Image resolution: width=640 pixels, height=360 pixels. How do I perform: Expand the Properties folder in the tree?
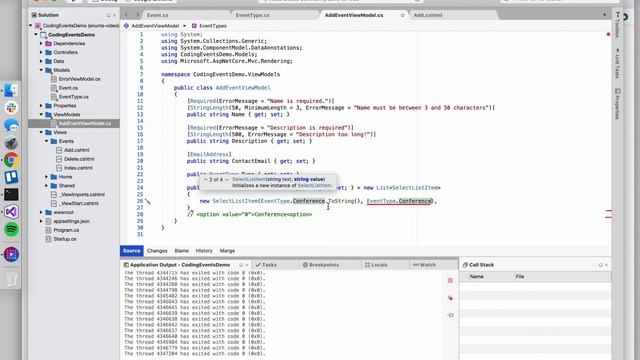pyautogui.click(x=41, y=106)
